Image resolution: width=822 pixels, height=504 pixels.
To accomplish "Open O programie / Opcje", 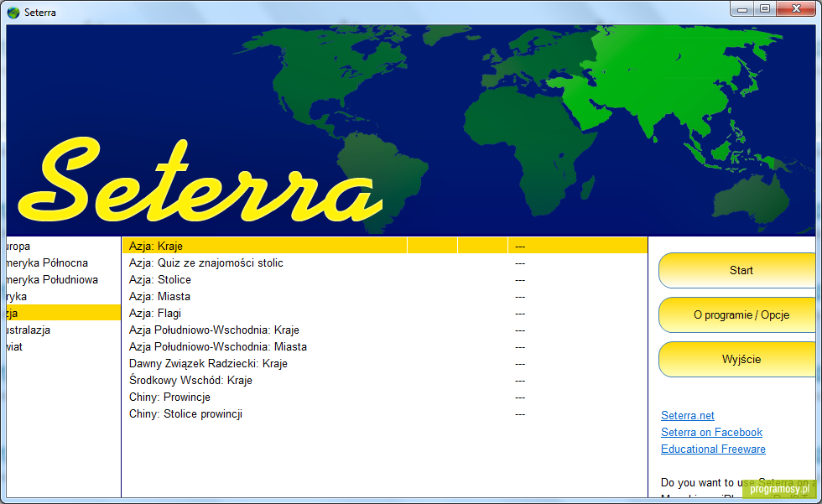I will [737, 314].
